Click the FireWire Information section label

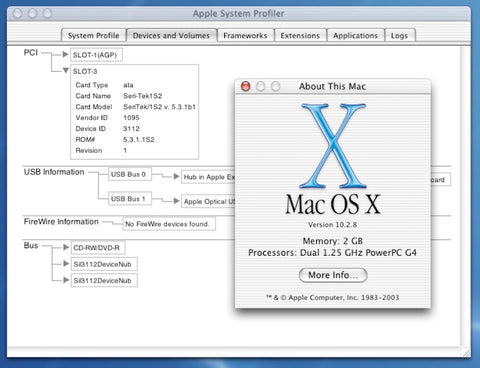(61, 222)
